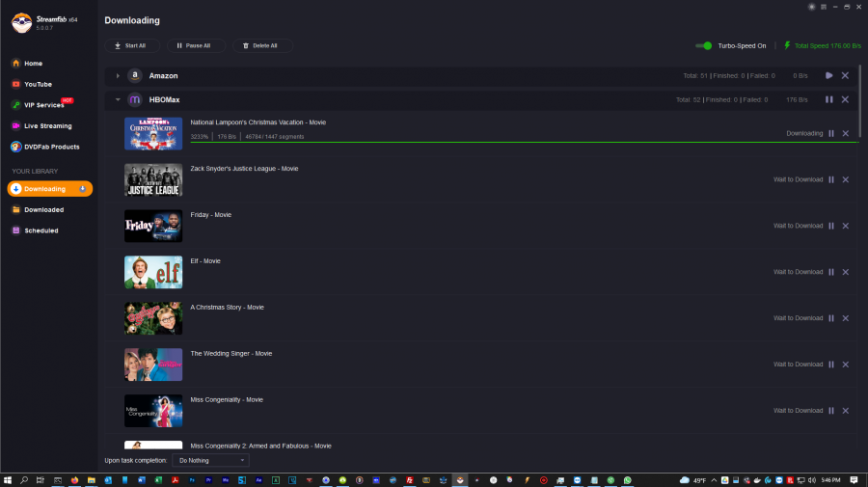Pause the Christmas Vacation movie download

tap(830, 133)
